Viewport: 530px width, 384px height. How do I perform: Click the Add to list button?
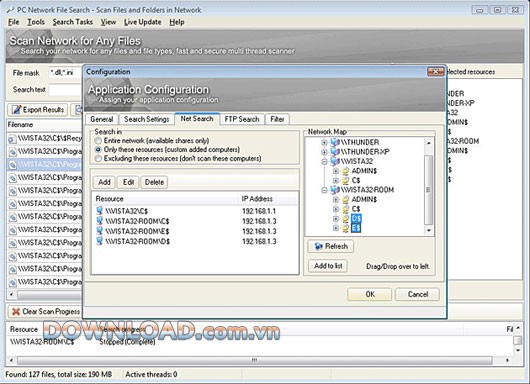tap(328, 266)
